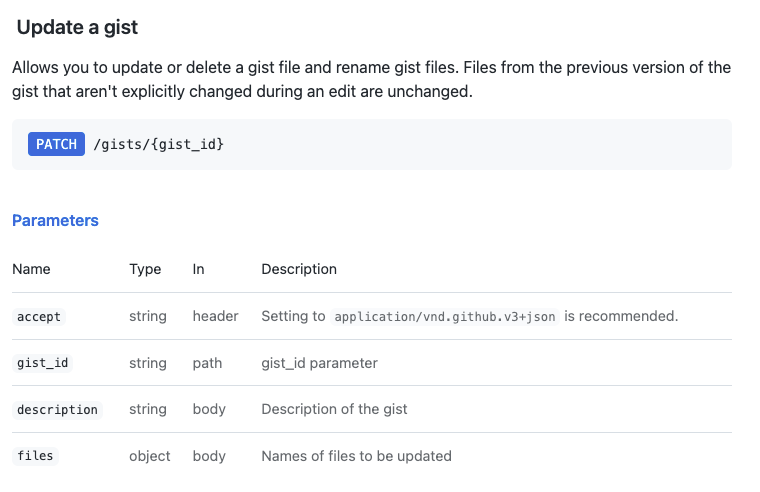This screenshot has width=760, height=492.
Task: Click 'gist_id parameter' description text
Action: click(x=319, y=363)
